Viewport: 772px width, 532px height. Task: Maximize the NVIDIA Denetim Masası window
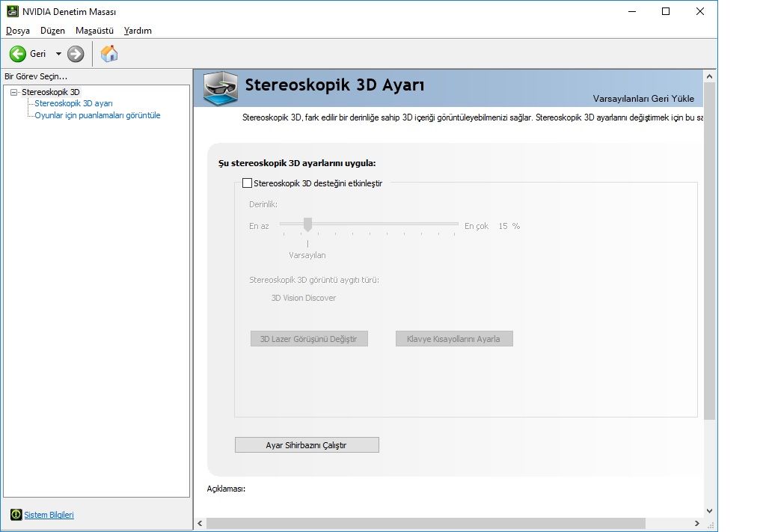(666, 11)
